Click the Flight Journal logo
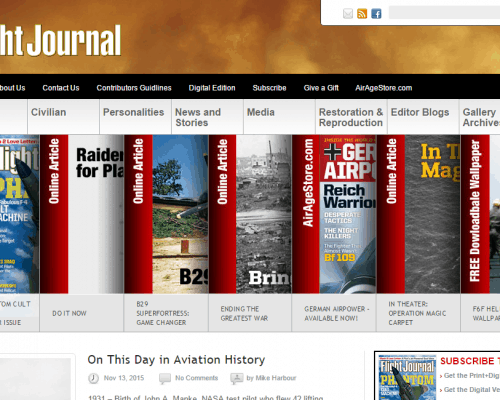This screenshot has height=400, width=500. click(x=60, y=40)
